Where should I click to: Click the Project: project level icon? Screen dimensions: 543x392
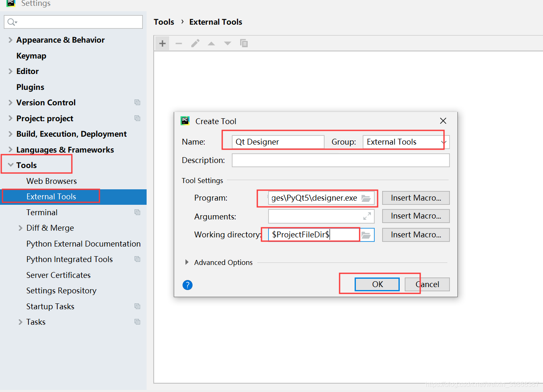coord(137,118)
